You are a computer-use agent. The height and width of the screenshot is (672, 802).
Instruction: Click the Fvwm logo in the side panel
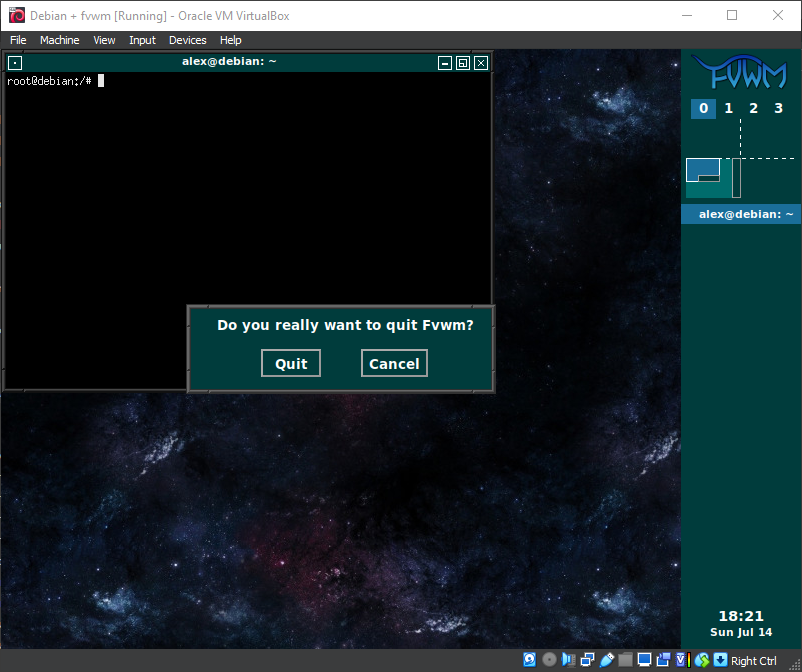pos(740,74)
